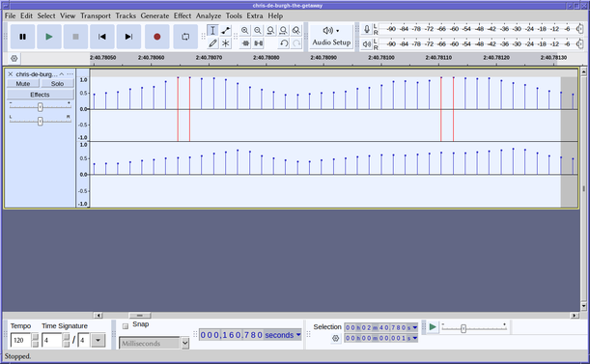Open timeline options gear icon
Screen dimensions: 590x364
14,58
